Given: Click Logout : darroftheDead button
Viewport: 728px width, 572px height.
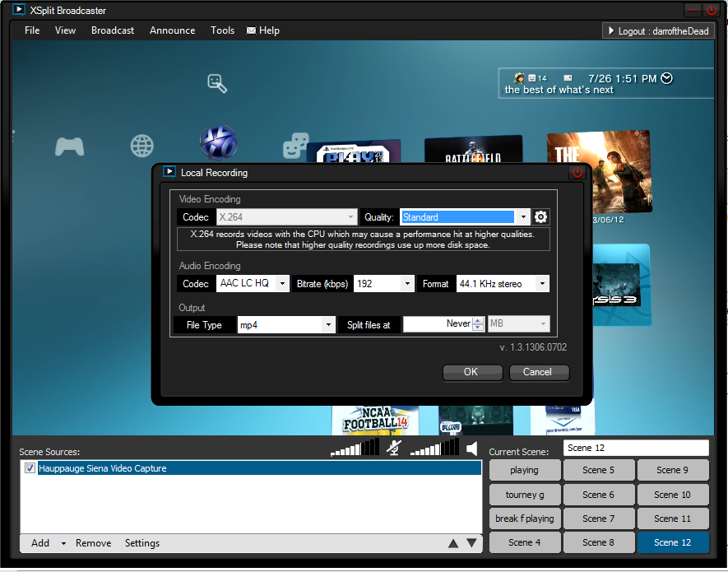Looking at the screenshot, I should 658,31.
